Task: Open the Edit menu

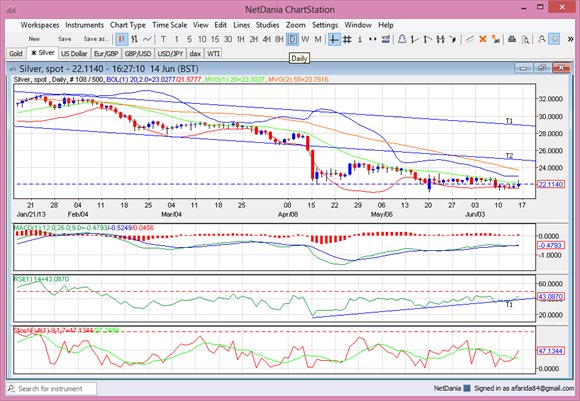Action: pos(220,25)
